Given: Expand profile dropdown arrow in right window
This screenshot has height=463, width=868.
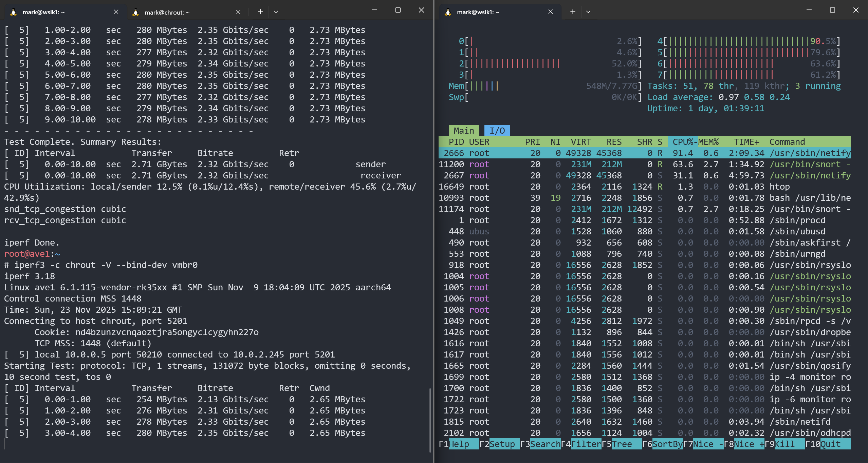Looking at the screenshot, I should click(588, 12).
